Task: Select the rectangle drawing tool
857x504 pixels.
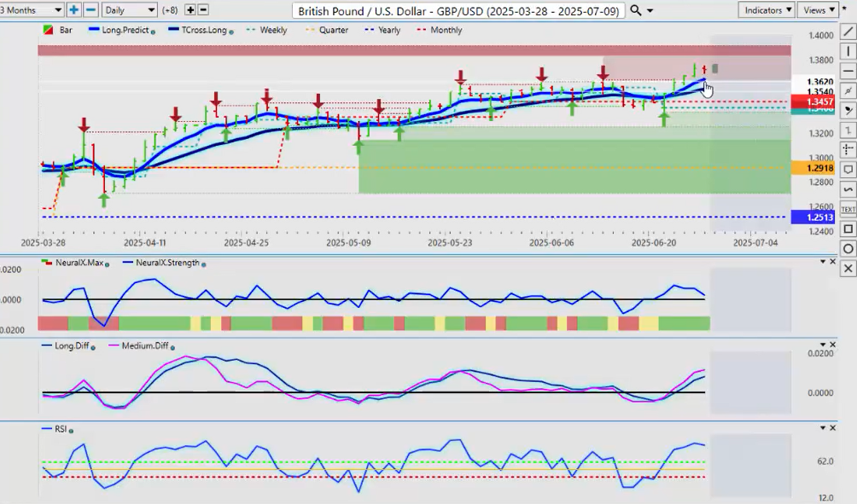Action: click(848, 229)
